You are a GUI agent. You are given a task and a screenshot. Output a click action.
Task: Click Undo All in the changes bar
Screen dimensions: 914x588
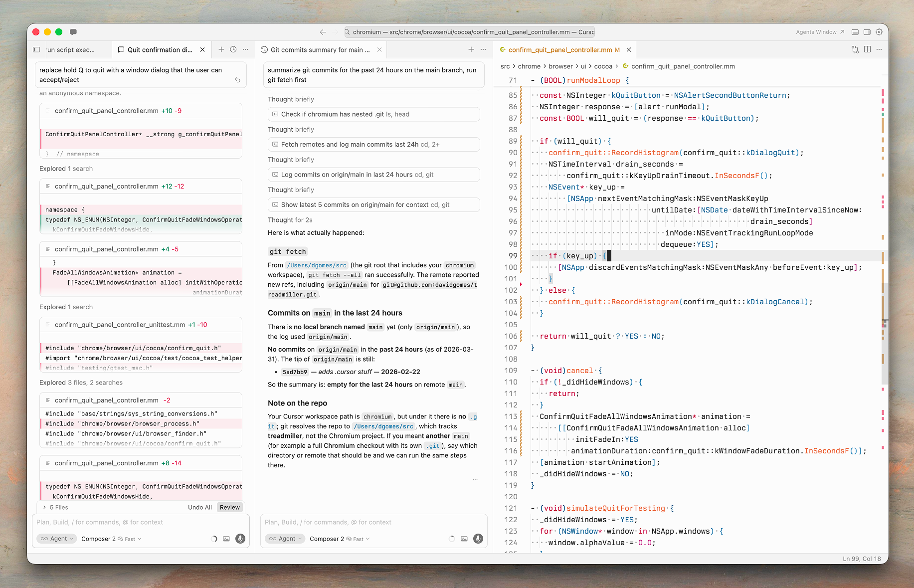point(200,507)
